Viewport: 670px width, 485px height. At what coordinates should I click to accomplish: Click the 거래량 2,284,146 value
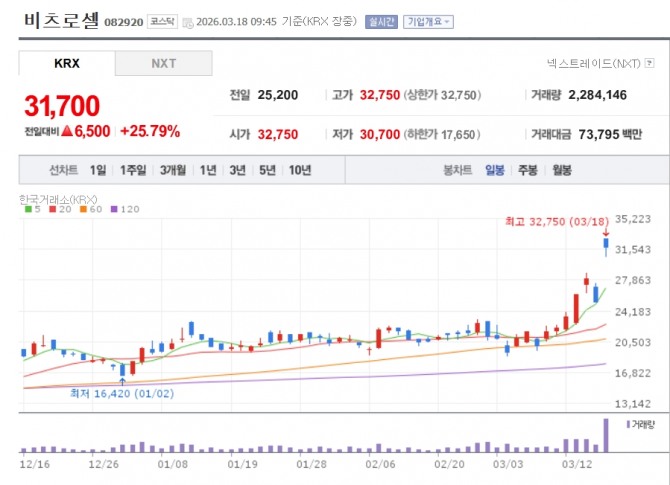coord(597,95)
